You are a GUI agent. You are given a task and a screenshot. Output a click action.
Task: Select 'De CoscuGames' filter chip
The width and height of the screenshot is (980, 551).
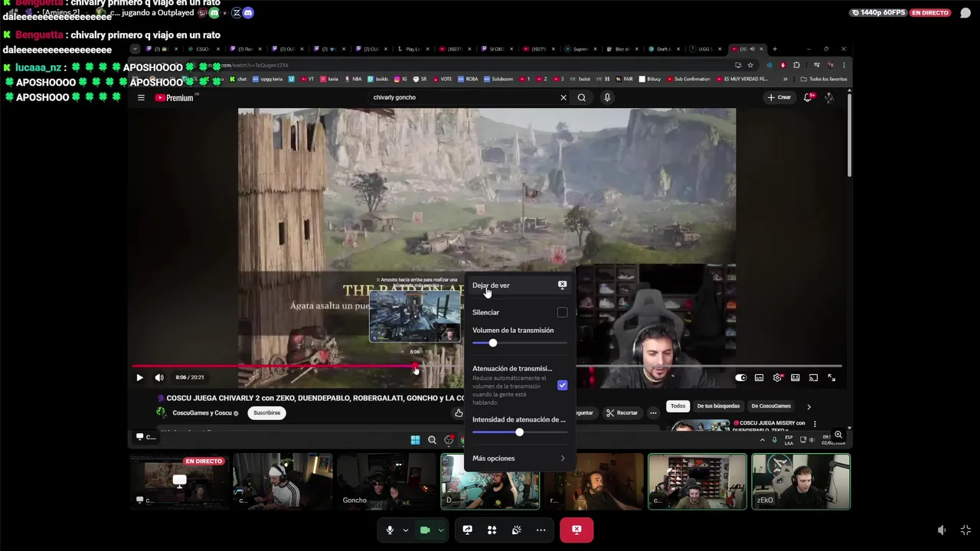(x=771, y=406)
